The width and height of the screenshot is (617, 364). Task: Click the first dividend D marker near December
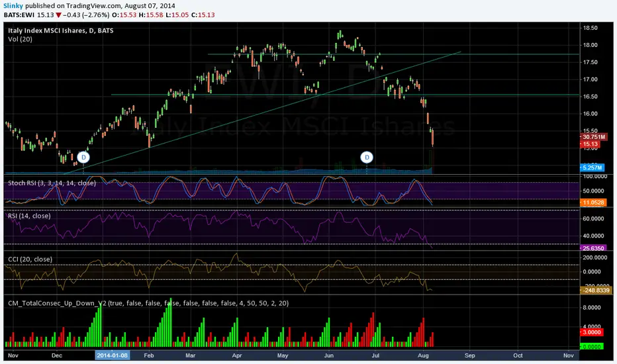coord(83,158)
